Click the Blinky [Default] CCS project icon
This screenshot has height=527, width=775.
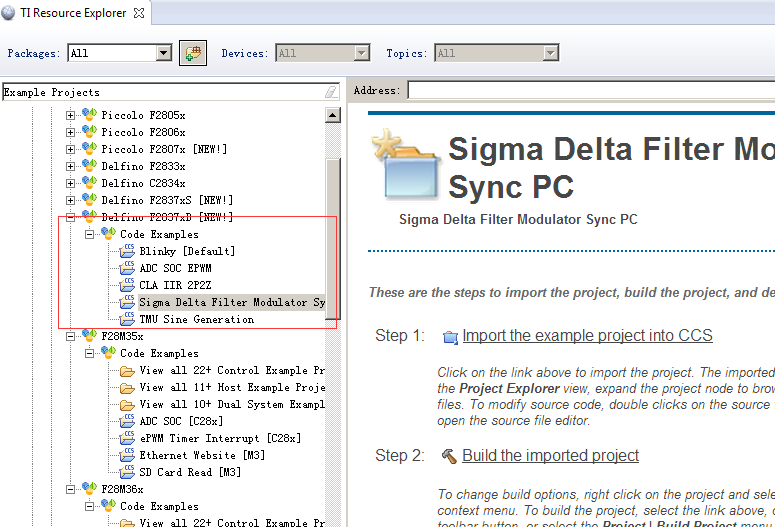click(x=128, y=251)
